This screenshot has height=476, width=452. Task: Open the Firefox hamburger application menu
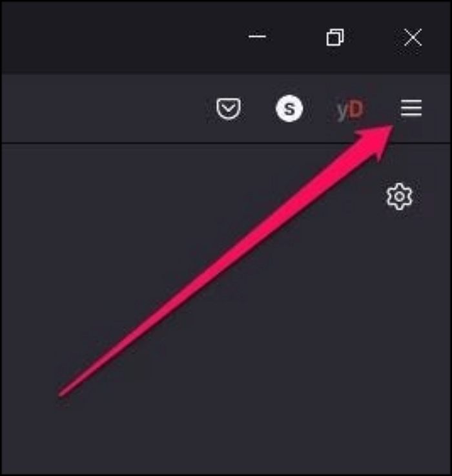click(411, 108)
